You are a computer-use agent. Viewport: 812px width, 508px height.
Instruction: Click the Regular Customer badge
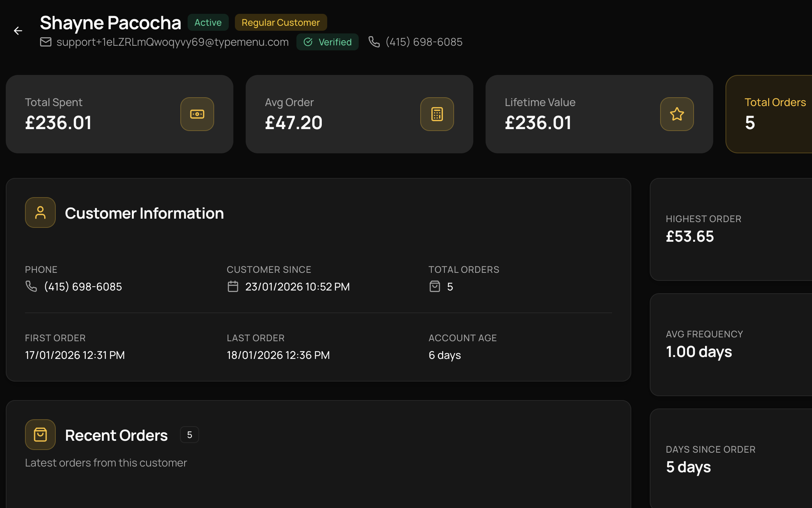[x=281, y=22]
